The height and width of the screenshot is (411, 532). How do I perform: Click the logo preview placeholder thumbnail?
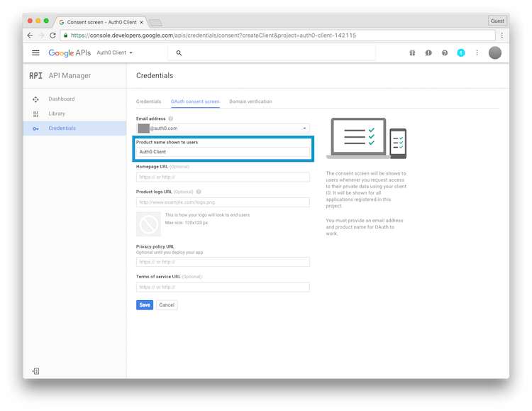[148, 224]
